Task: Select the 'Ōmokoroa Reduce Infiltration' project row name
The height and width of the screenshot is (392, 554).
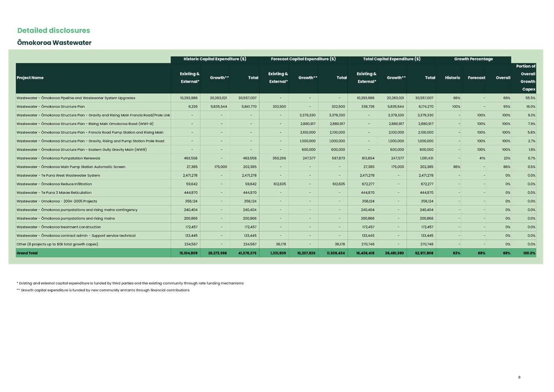Action: (54, 184)
